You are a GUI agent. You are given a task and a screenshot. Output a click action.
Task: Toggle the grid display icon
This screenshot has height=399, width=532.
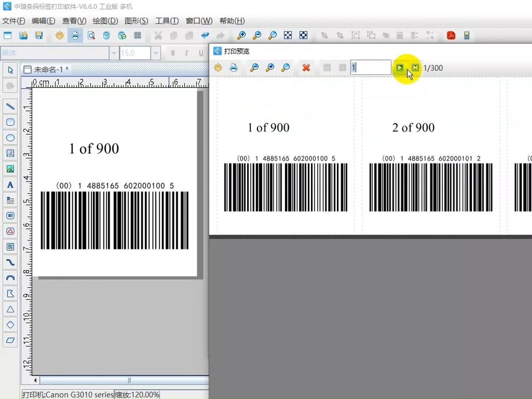click(x=137, y=35)
